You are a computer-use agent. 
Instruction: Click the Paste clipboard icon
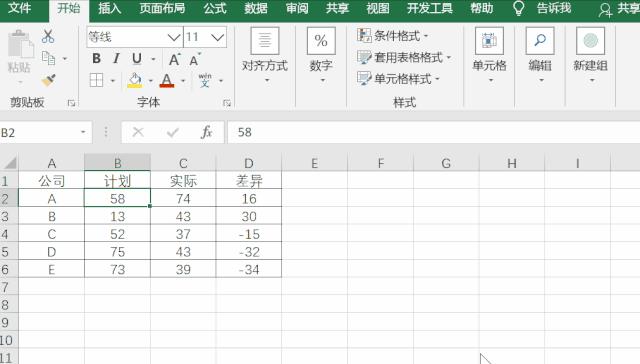(x=20, y=45)
